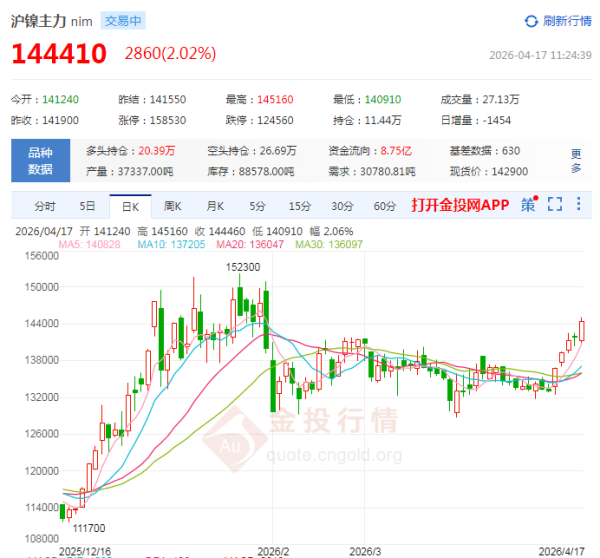600x558 pixels.
Task: Click the 152300 high price marker
Action: click(243, 267)
